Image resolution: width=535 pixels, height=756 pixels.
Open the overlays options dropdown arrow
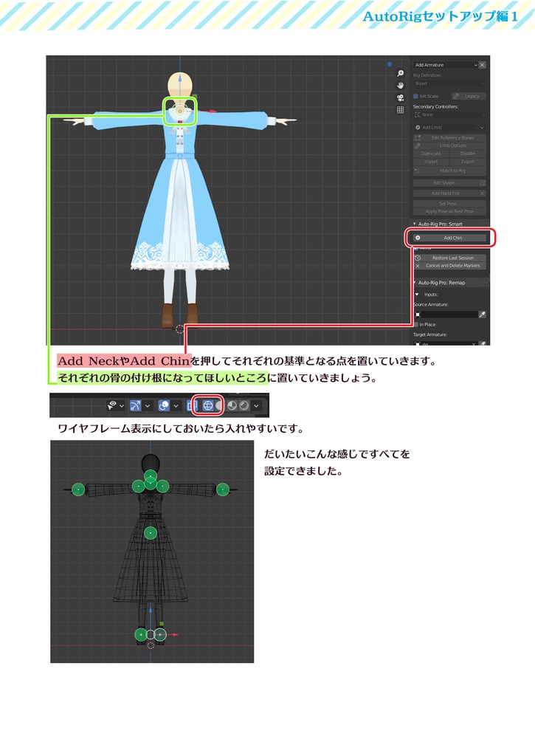pos(176,406)
